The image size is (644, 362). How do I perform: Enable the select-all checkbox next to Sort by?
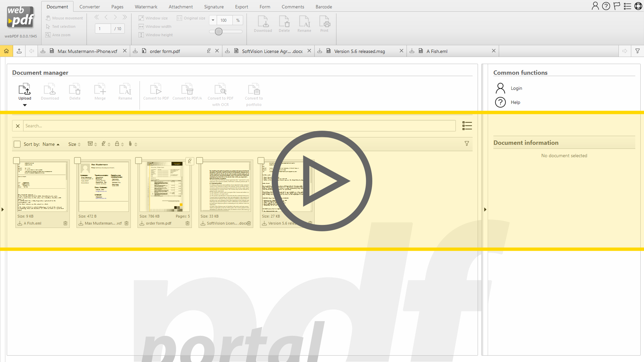click(17, 144)
